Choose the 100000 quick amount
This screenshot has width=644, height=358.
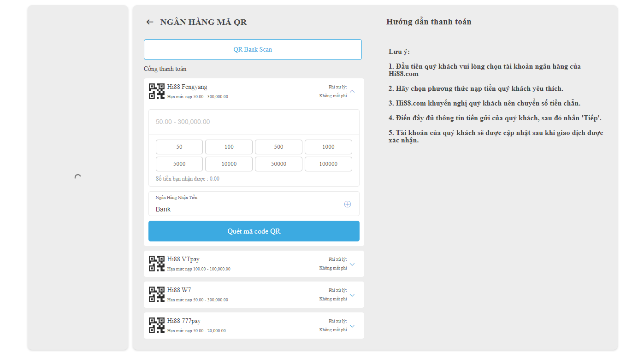click(x=329, y=164)
